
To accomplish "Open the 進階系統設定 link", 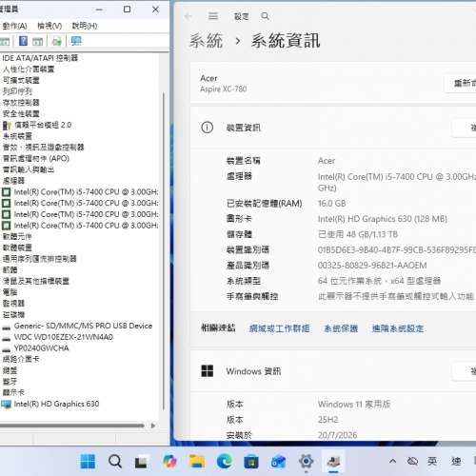I will [x=398, y=328].
